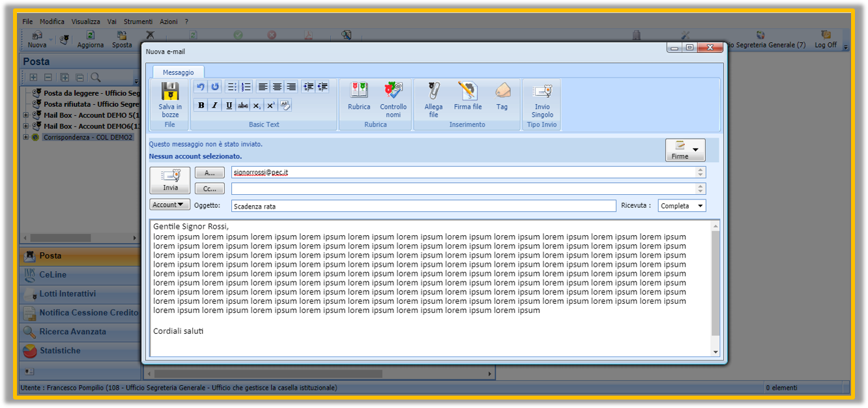
Task: Add a Tag to the message
Action: (502, 96)
